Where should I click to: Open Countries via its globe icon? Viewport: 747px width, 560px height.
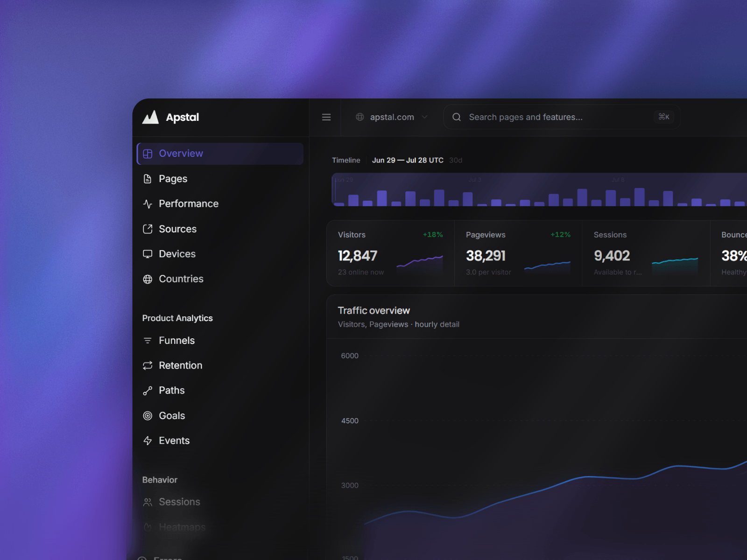pyautogui.click(x=148, y=279)
